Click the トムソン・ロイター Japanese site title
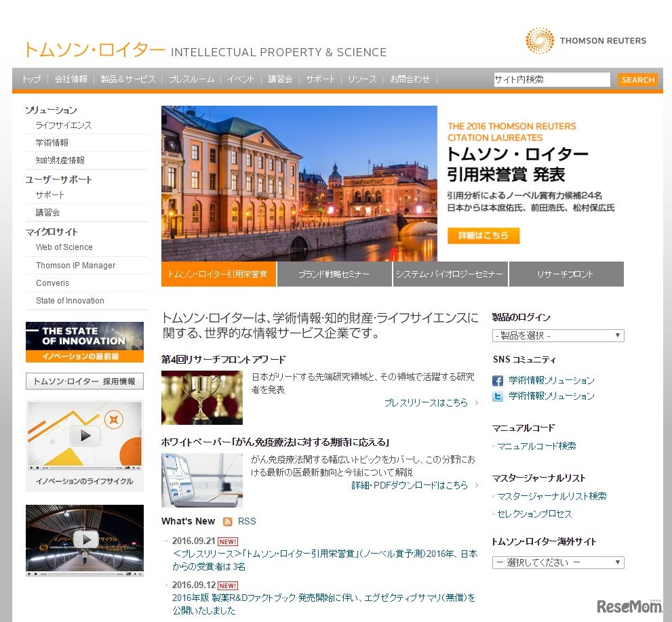 (x=95, y=49)
